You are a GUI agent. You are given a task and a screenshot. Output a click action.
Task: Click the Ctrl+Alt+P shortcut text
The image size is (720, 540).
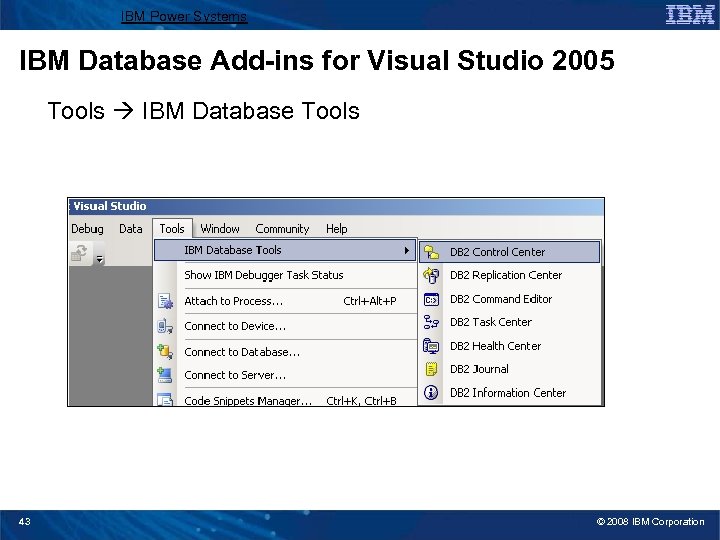[370, 301]
